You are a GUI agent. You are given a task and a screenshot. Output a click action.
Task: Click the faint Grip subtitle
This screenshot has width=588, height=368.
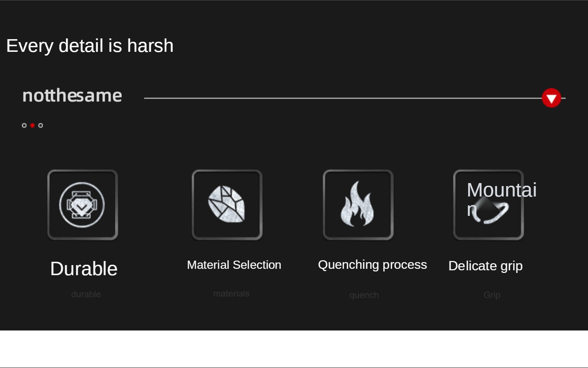492,295
